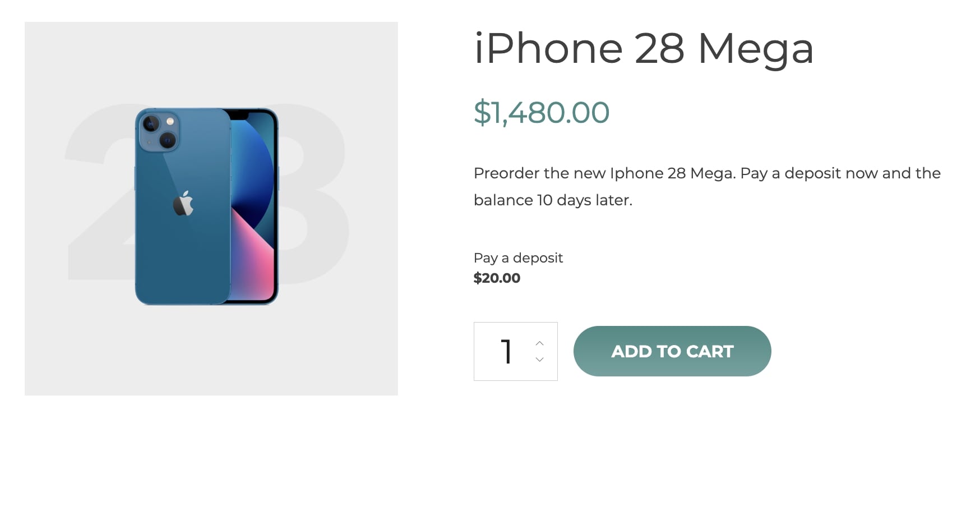Decrease quantity with the down arrow
Screen dimensions: 980x515
(539, 360)
